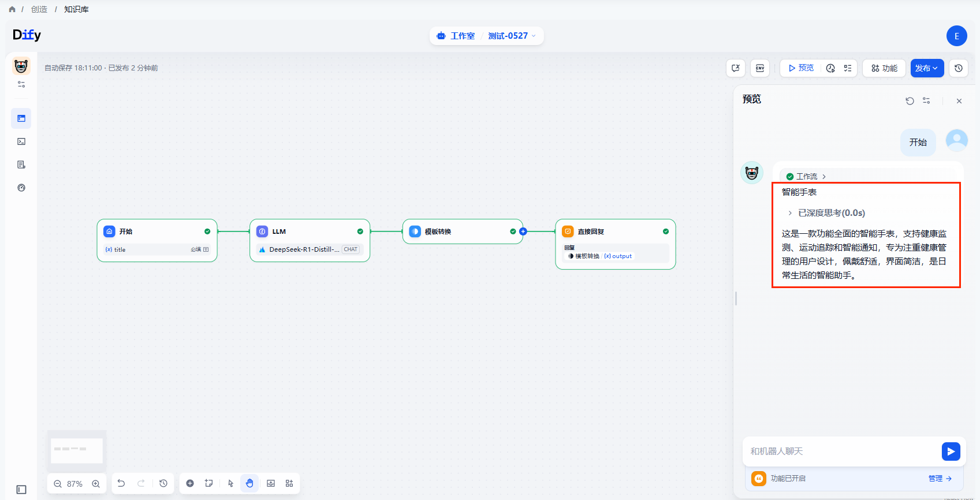Open the 功能 features button
980x500 pixels.
click(884, 68)
